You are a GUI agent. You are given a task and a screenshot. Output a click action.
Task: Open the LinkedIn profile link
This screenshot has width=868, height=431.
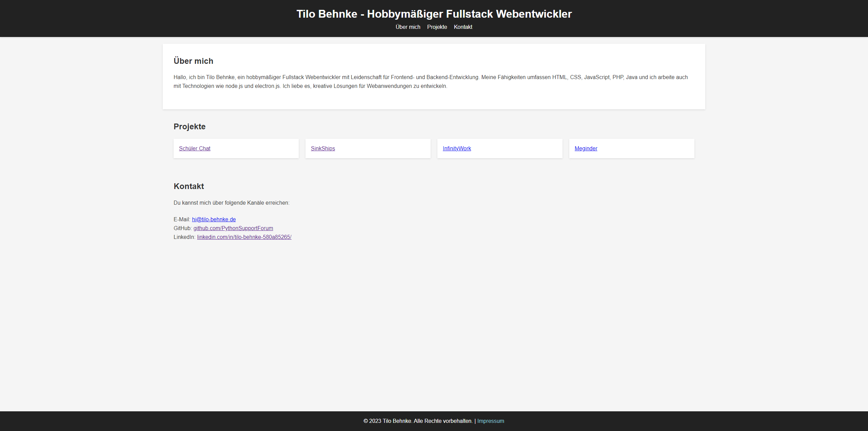pyautogui.click(x=244, y=237)
